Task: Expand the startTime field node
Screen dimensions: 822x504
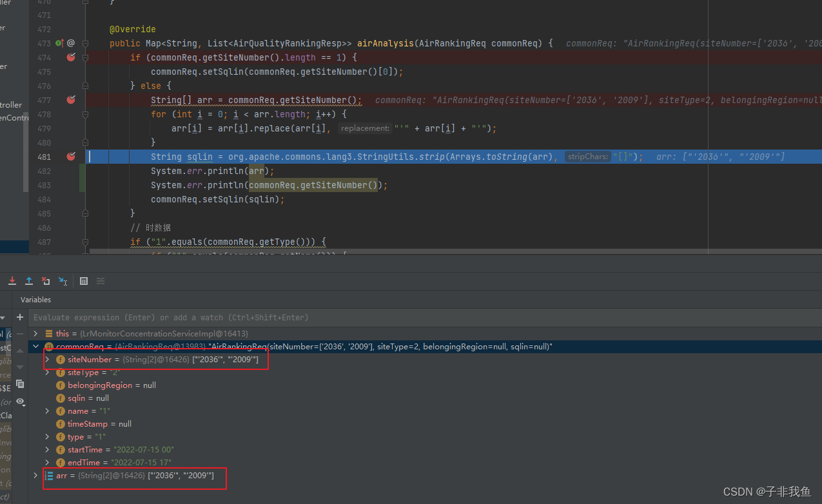Action: 48,450
